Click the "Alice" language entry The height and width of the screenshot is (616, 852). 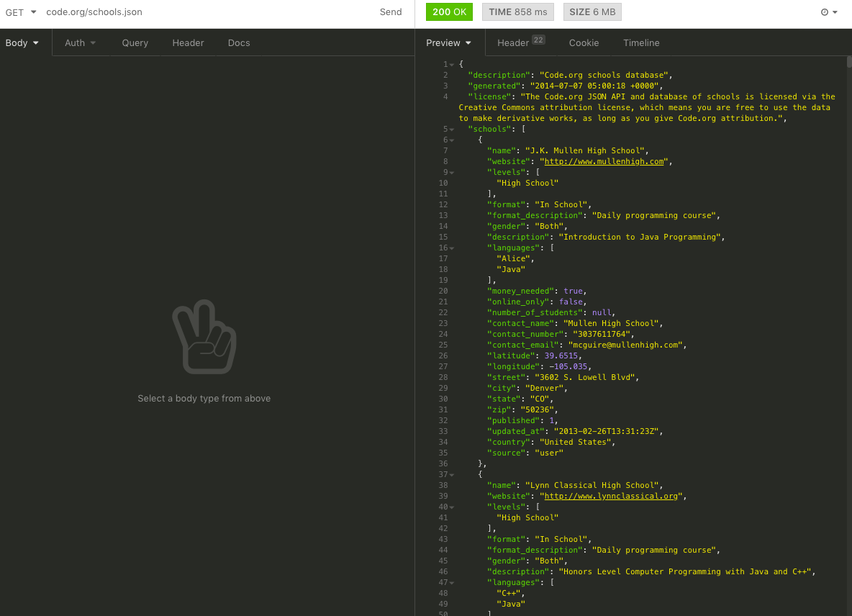(x=513, y=258)
